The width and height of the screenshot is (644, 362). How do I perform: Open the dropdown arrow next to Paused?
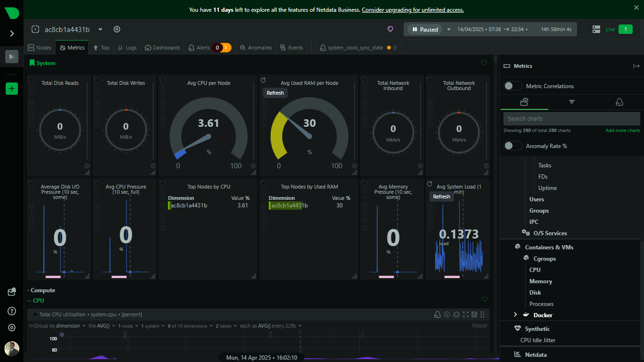449,29
